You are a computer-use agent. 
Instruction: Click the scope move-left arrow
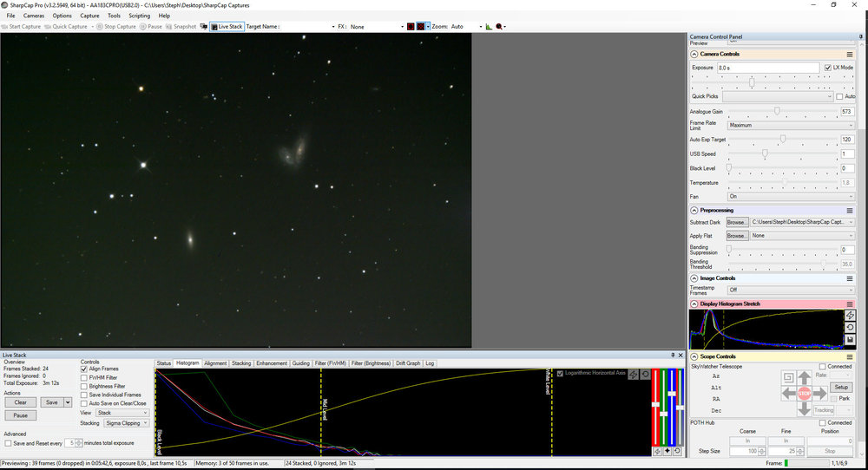tap(789, 393)
